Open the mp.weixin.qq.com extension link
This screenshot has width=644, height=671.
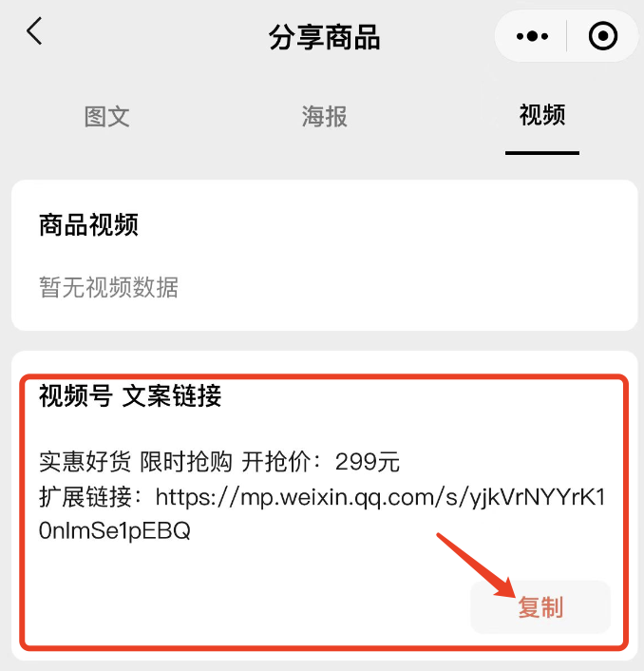(x=322, y=513)
